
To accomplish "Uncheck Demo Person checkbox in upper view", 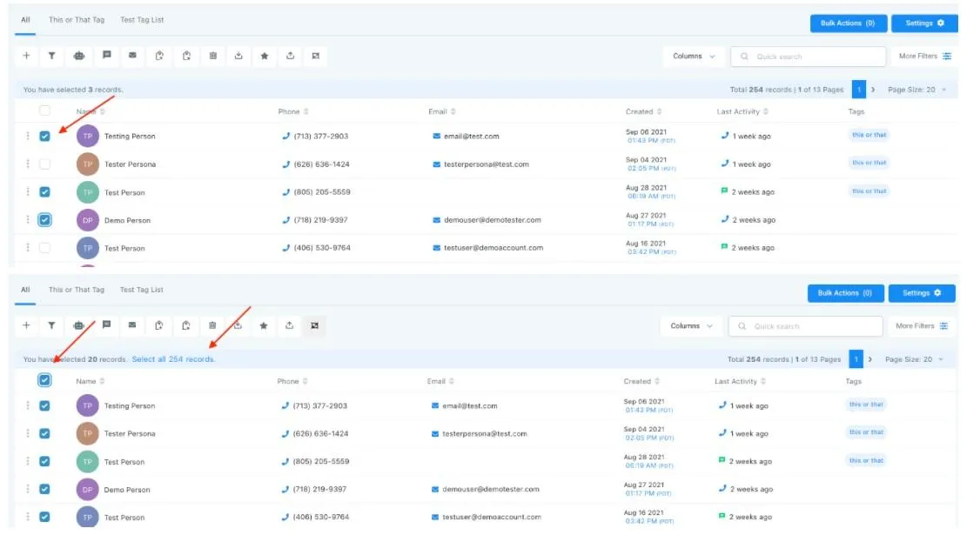I will 44,220.
